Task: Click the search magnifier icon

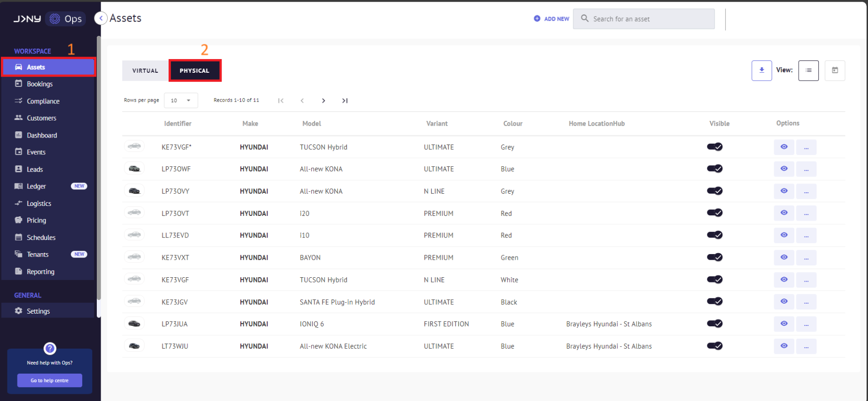Action: [x=585, y=18]
